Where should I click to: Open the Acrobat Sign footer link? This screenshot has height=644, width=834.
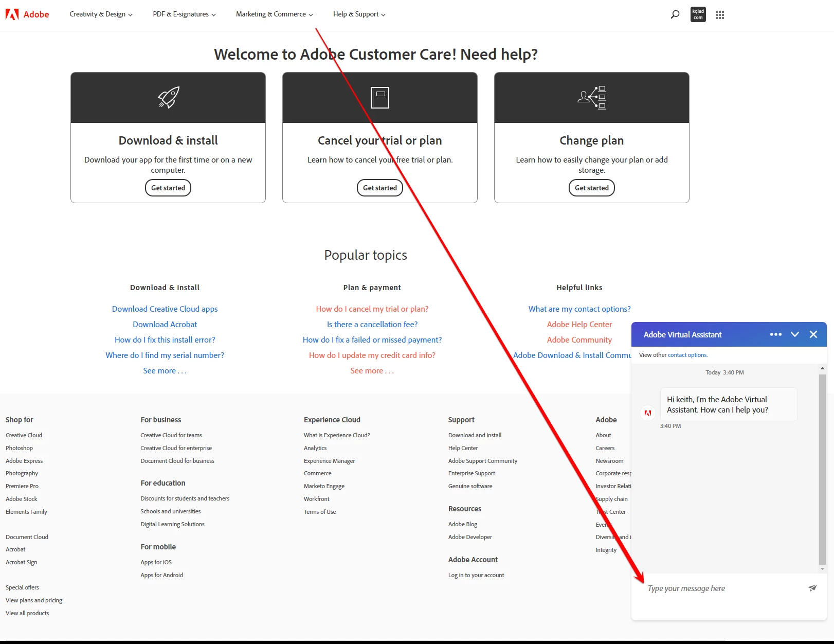coord(22,562)
